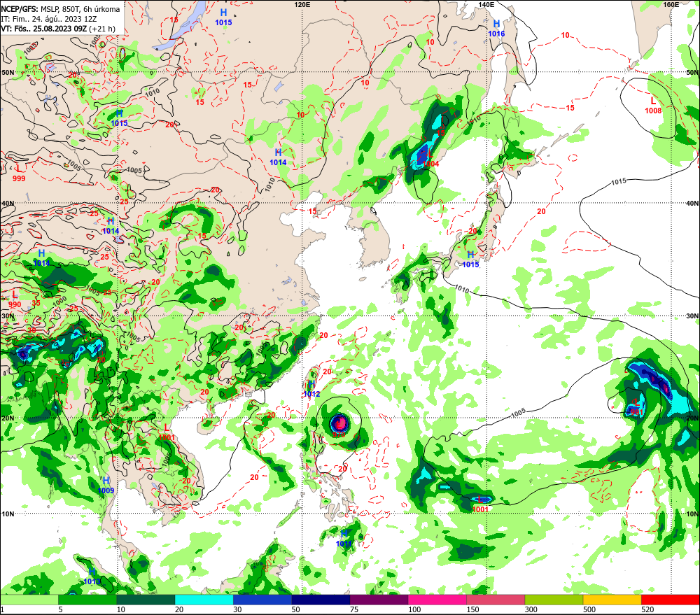Select the olive 300–500 mm legend swatch
Viewport: 700px width, 615px height.
554,600
